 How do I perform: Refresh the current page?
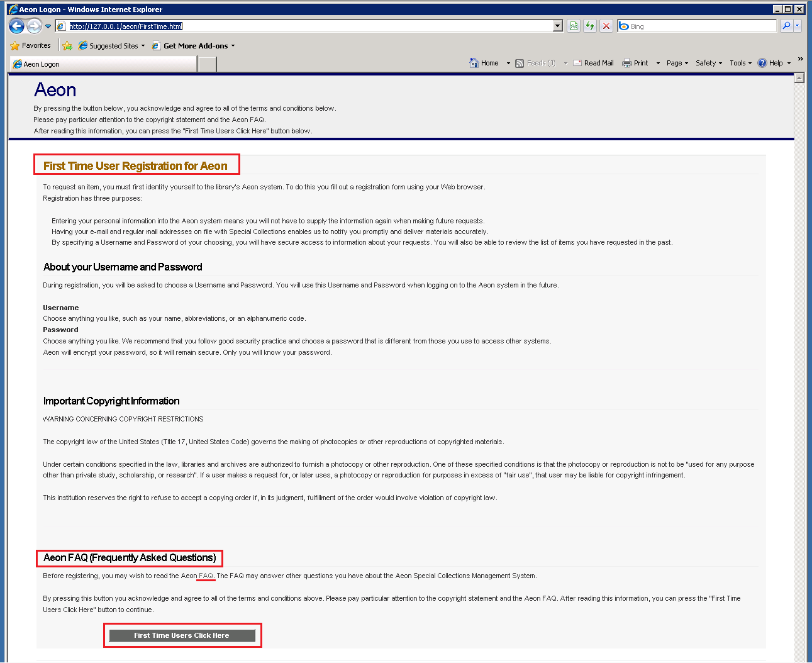[589, 26]
